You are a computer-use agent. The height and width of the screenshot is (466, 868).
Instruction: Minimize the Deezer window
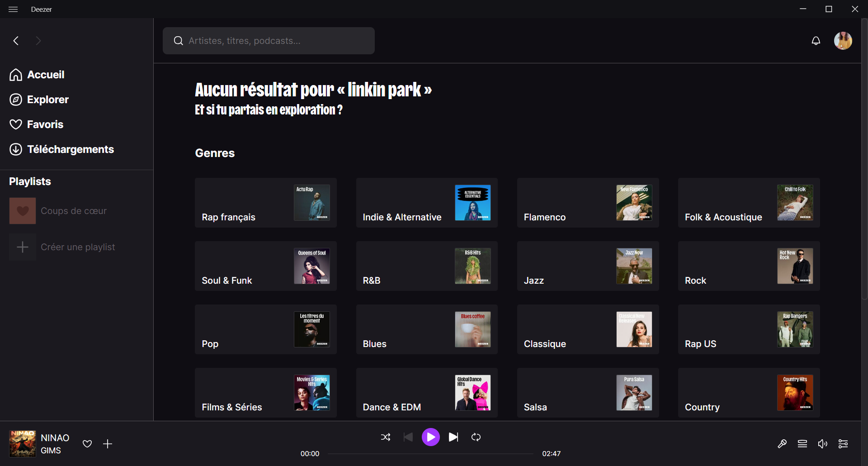[803, 9]
